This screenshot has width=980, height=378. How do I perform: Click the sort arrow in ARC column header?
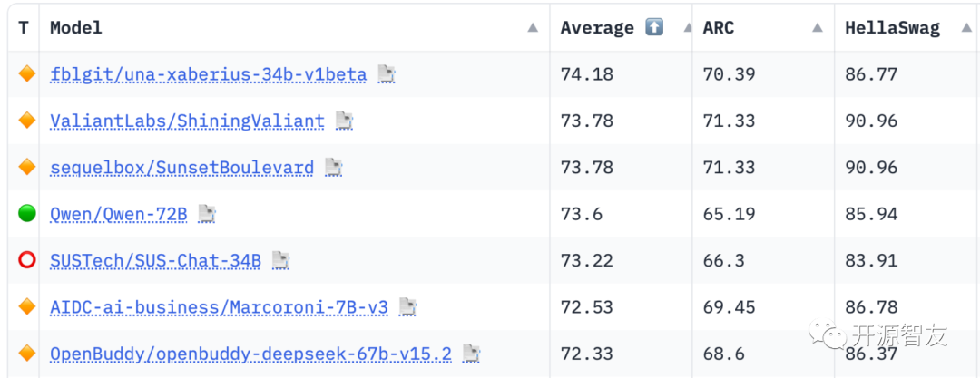(818, 28)
